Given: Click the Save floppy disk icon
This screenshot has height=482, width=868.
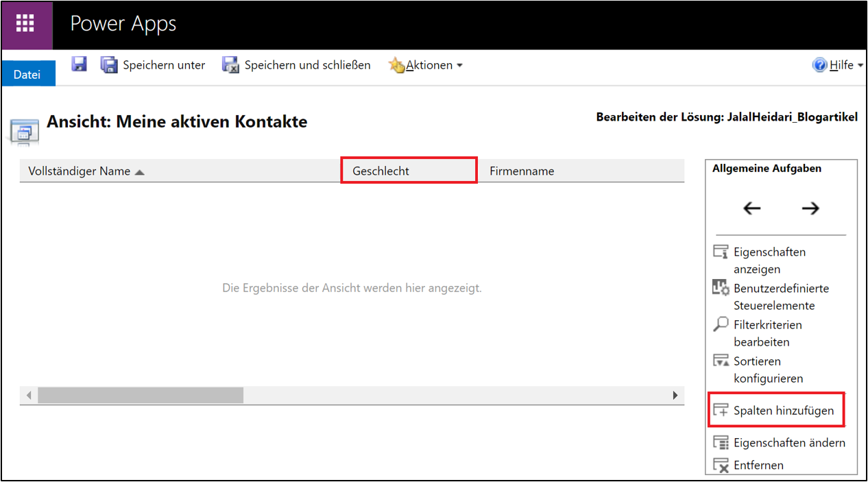Looking at the screenshot, I should (x=80, y=64).
